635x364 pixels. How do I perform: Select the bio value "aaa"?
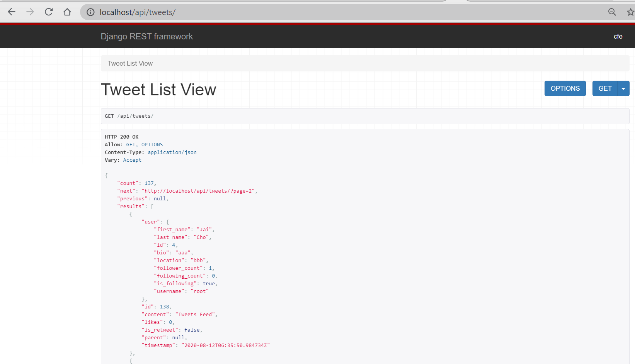[183, 253]
